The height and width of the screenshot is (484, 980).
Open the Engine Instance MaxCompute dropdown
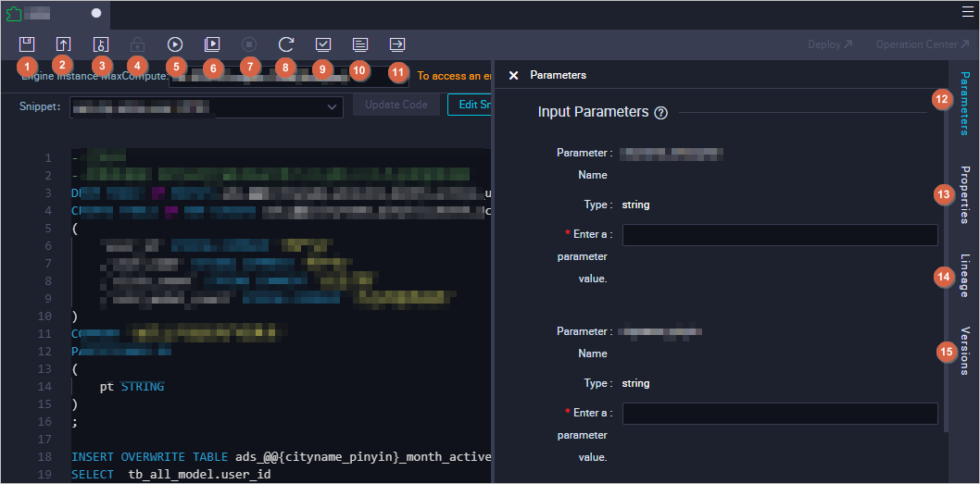point(289,76)
